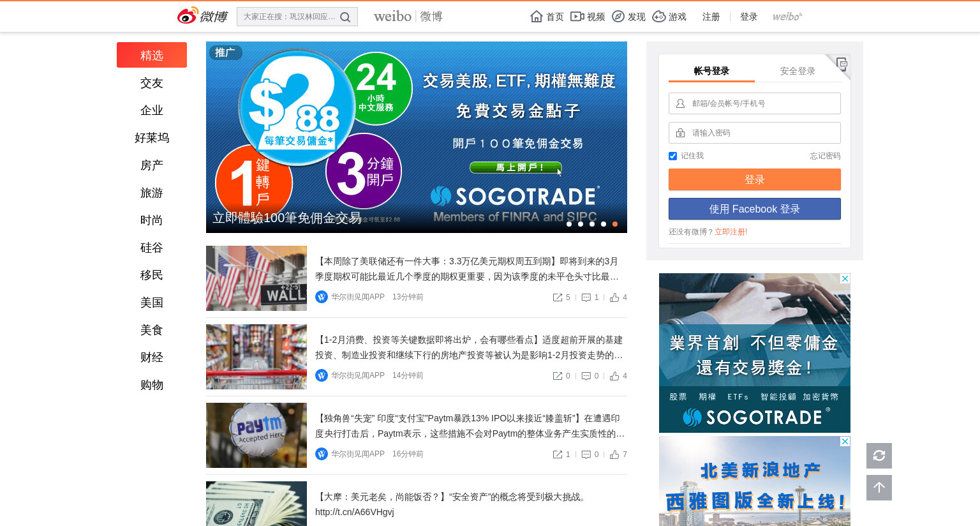Click the 马上开户 banner button
This screenshot has width=980, height=526.
point(516,167)
